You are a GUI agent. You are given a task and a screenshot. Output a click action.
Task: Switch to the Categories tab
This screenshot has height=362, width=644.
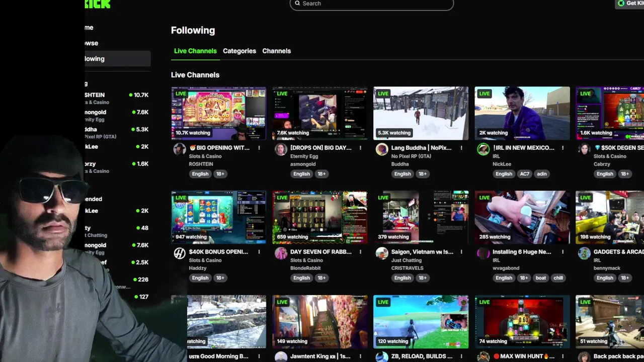239,51
